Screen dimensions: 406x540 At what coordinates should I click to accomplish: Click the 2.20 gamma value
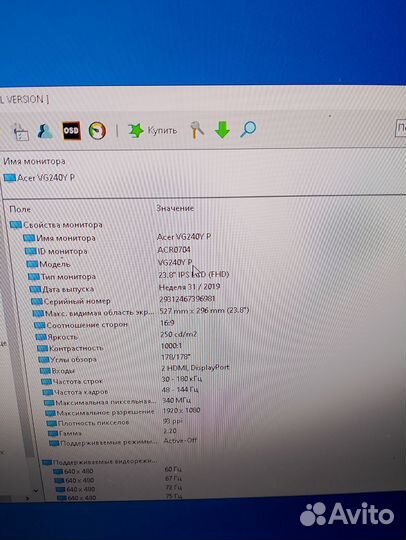[x=170, y=430]
